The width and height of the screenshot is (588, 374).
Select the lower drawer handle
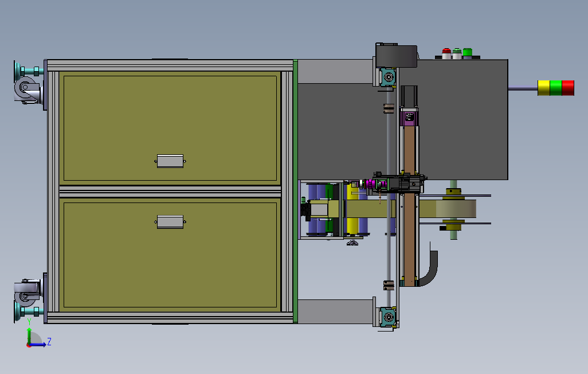170,222
